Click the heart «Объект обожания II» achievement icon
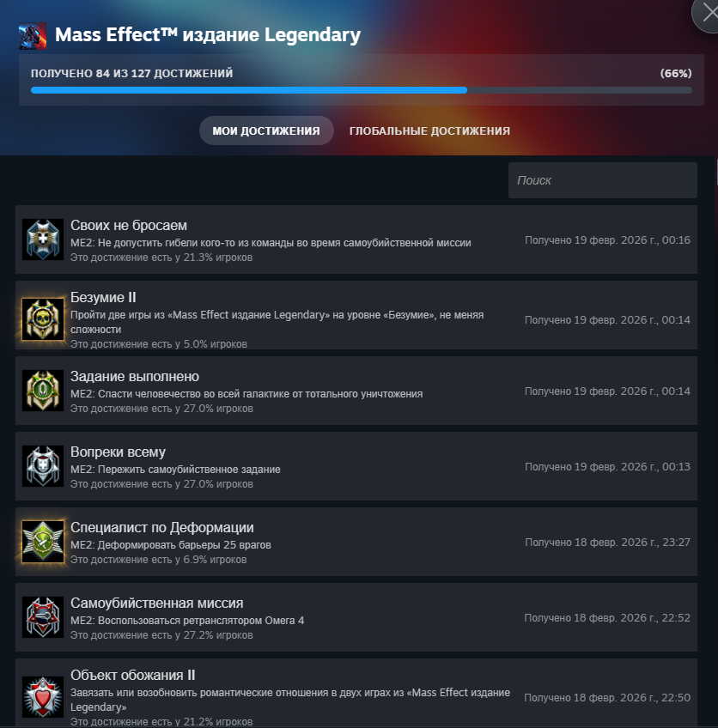The image size is (718, 728). 43,697
